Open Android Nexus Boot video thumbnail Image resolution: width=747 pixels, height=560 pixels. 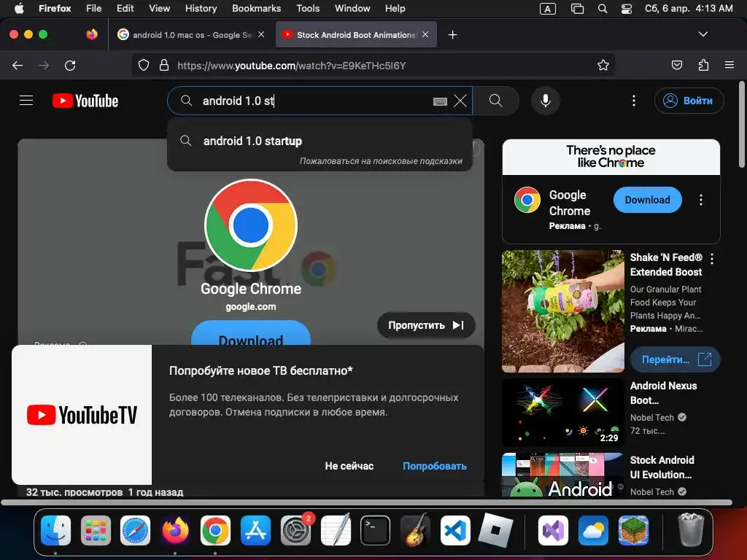(x=562, y=413)
